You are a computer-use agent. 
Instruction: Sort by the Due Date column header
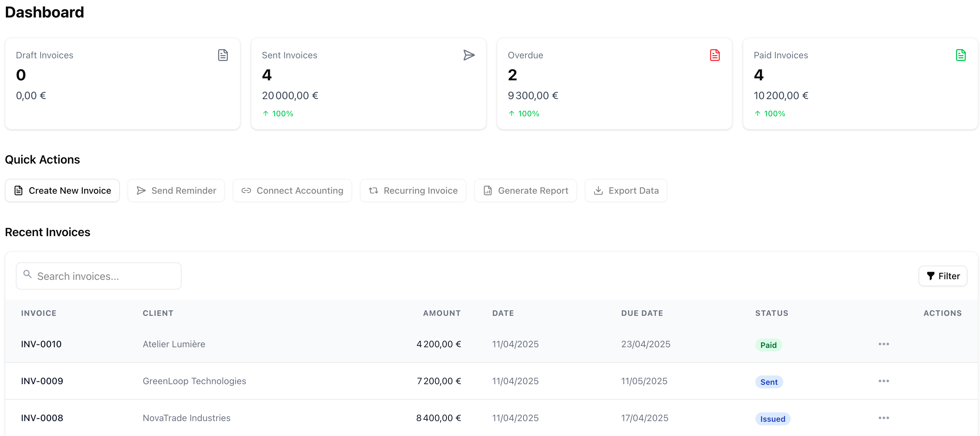[x=642, y=313]
